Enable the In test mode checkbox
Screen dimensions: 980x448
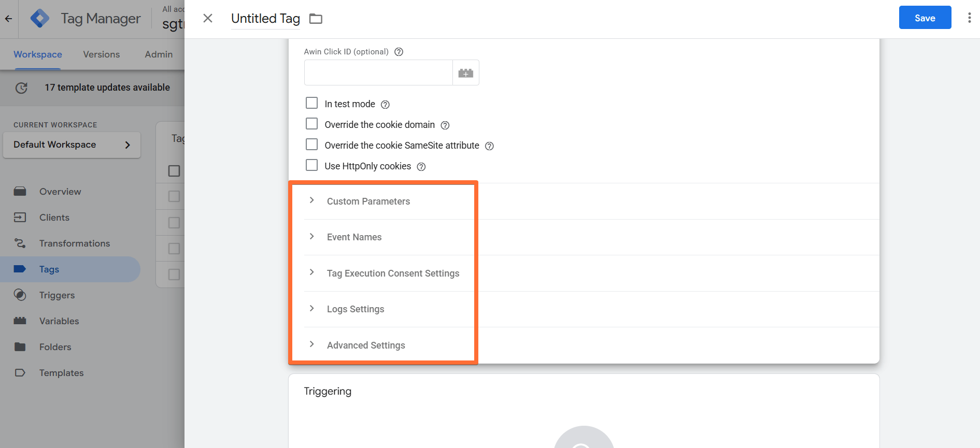(311, 103)
